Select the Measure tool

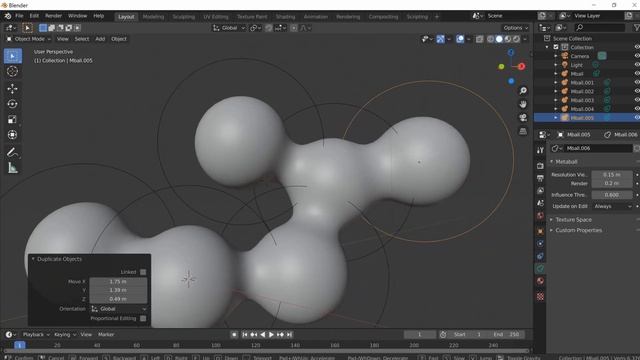point(13,168)
